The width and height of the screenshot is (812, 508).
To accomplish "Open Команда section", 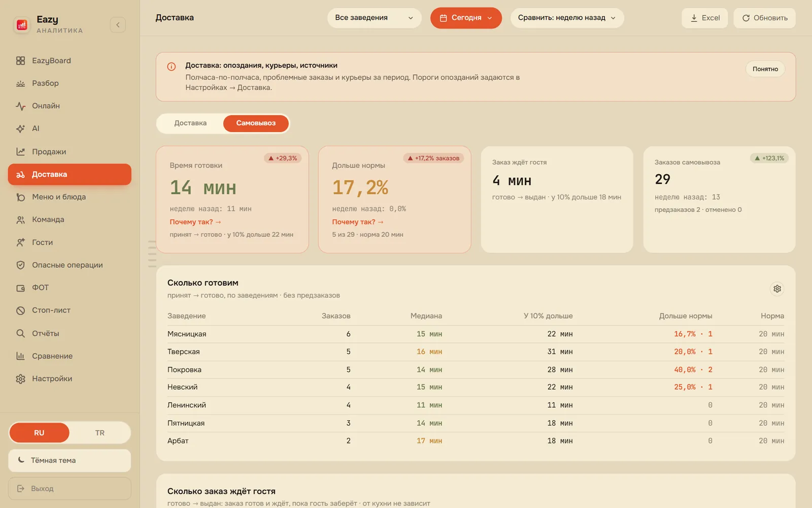I will 70,219.
